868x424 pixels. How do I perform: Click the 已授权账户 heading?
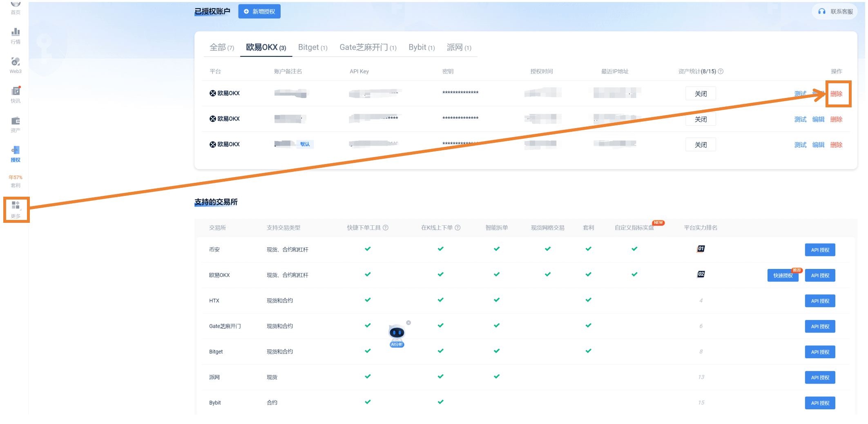point(212,11)
